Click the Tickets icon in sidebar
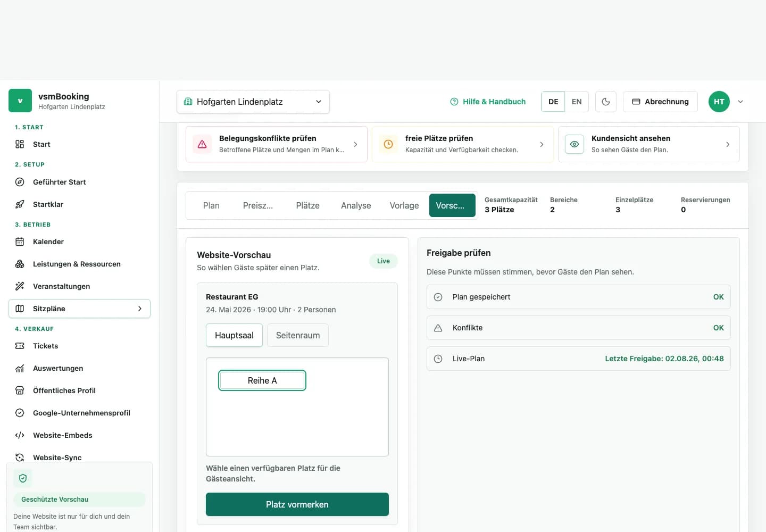 pos(20,346)
